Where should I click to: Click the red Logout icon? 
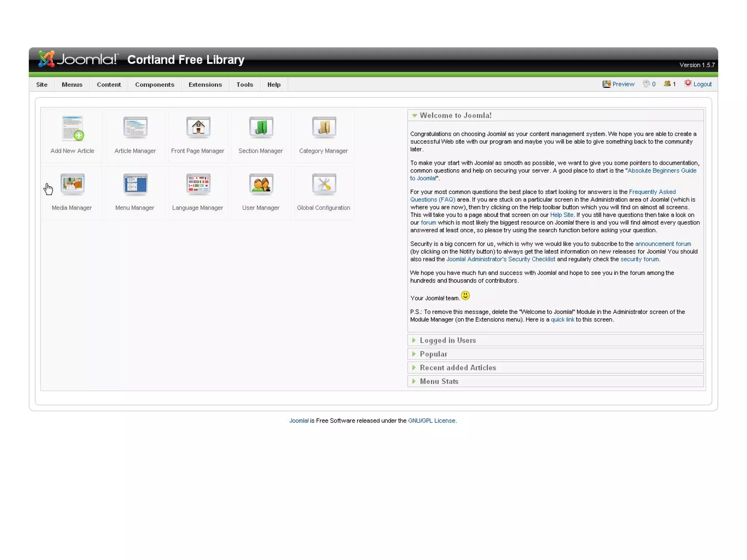(x=688, y=83)
